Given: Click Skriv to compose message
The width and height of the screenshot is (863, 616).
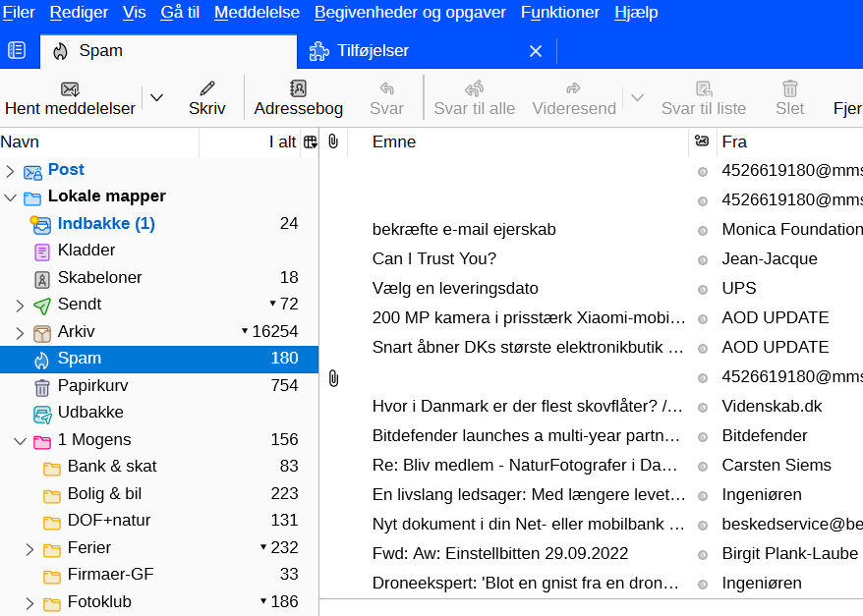Looking at the screenshot, I should pos(207,98).
